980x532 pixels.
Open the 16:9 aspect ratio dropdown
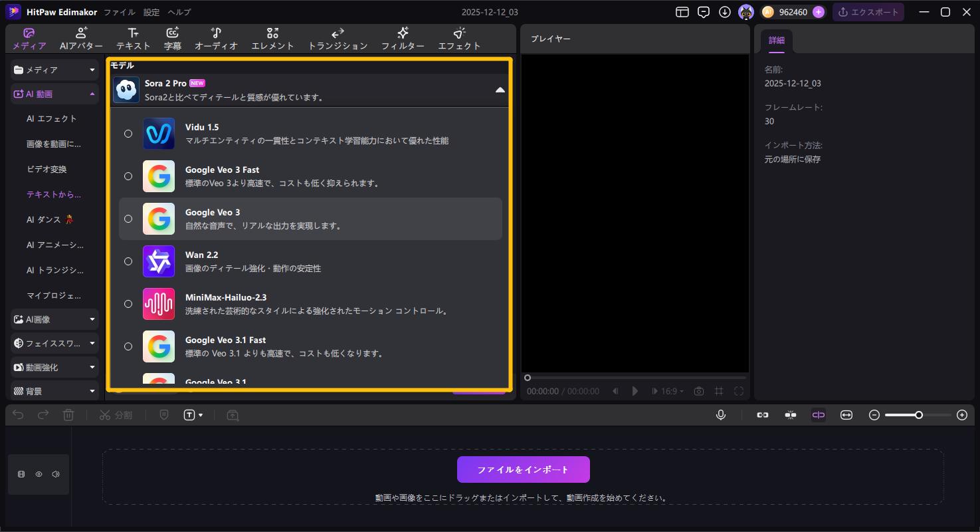point(668,391)
